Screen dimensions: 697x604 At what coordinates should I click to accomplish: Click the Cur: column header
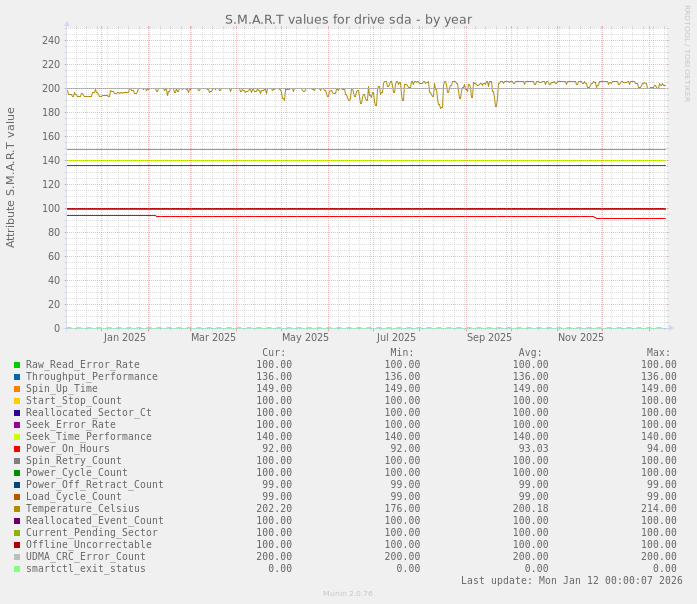point(273,353)
